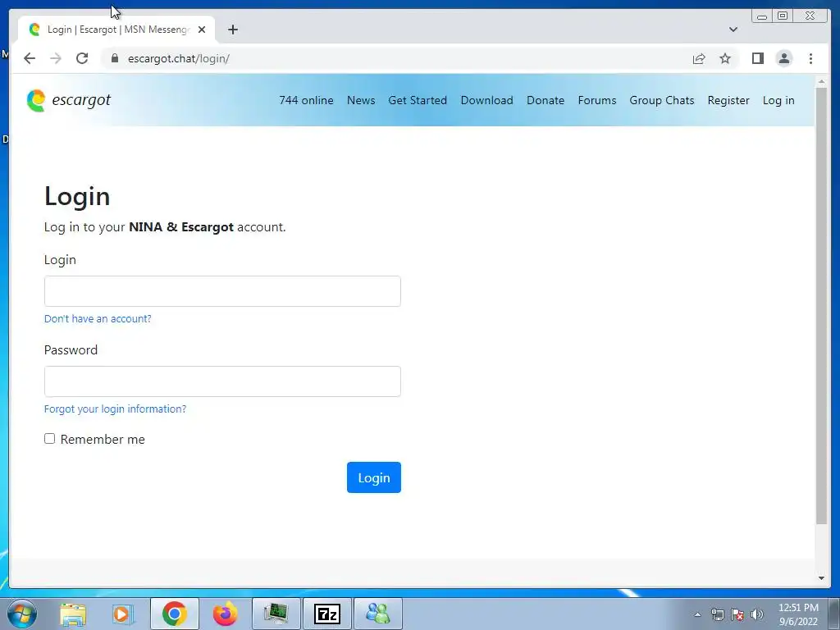Click the blue Login button
This screenshot has width=840, height=630.
click(374, 477)
